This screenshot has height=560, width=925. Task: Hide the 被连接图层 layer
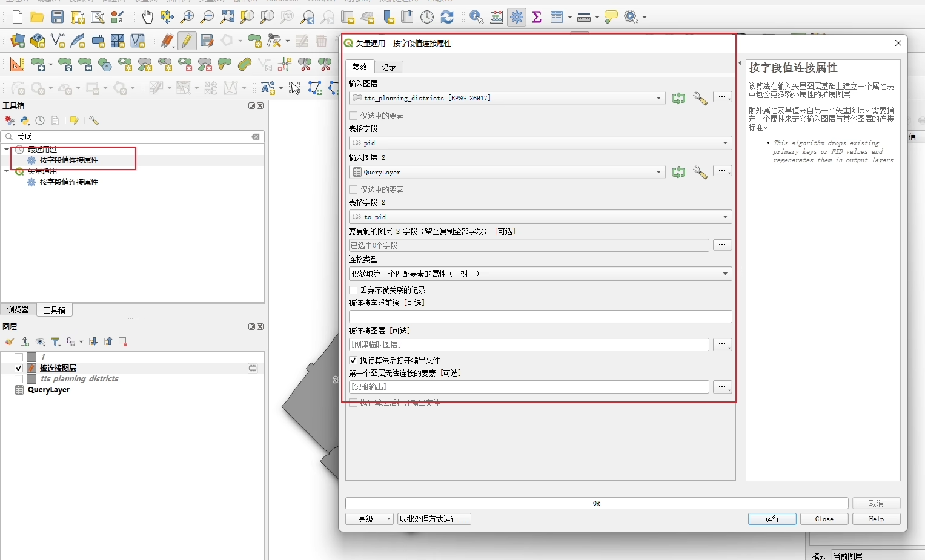pyautogui.click(x=19, y=368)
